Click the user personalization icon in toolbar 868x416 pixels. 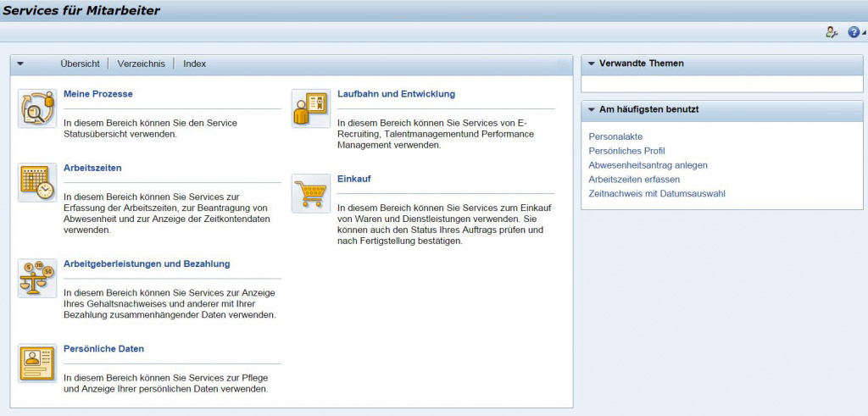pos(832,32)
